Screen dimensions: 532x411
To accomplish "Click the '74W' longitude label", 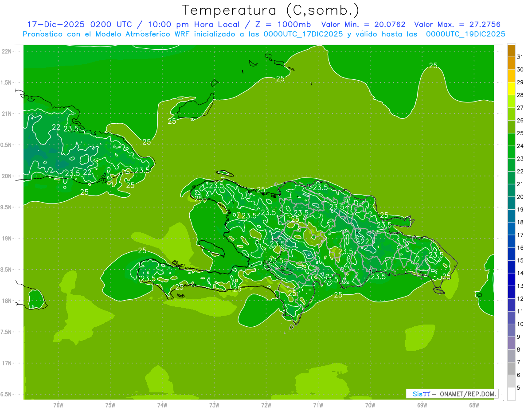I will tap(162, 405).
